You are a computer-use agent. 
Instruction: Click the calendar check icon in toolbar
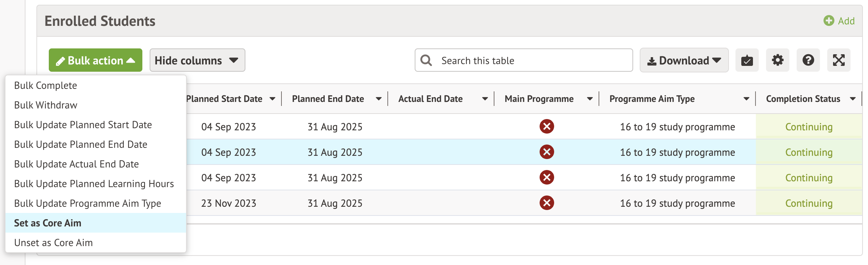747,60
